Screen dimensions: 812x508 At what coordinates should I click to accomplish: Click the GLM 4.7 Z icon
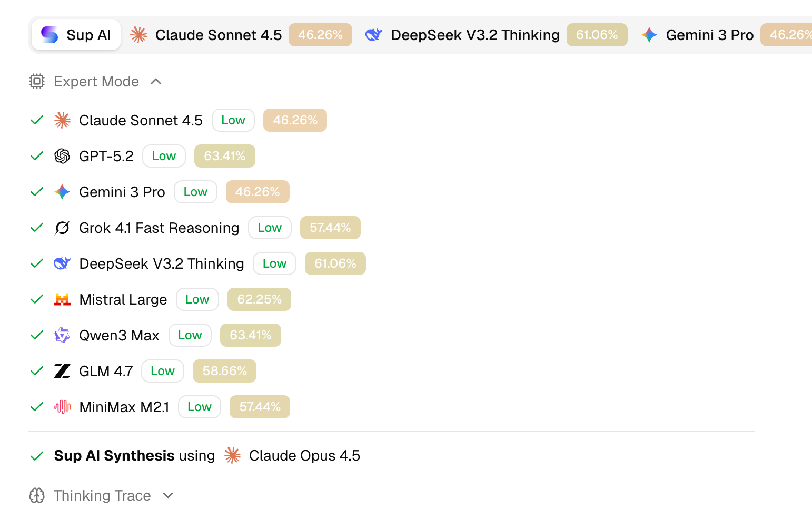[62, 371]
